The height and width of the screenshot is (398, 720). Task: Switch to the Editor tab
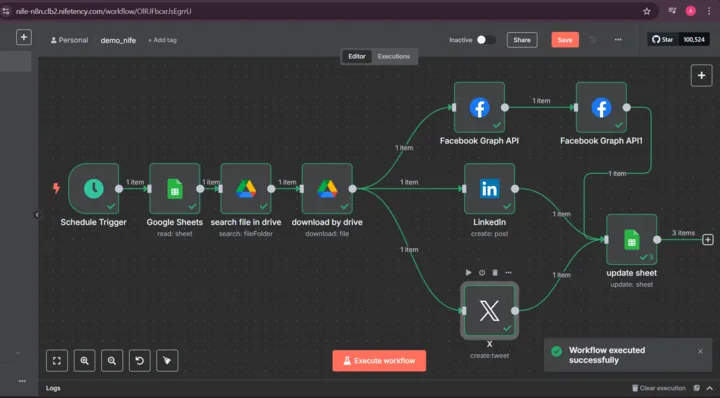357,56
